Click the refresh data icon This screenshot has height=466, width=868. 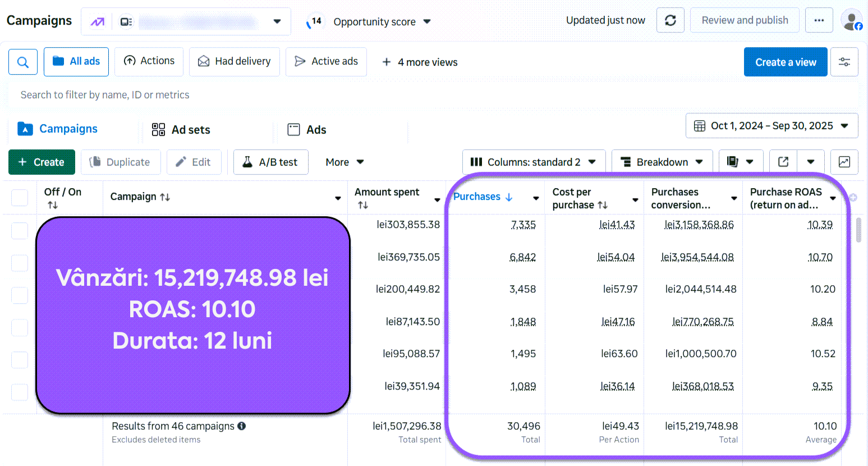[x=670, y=21]
